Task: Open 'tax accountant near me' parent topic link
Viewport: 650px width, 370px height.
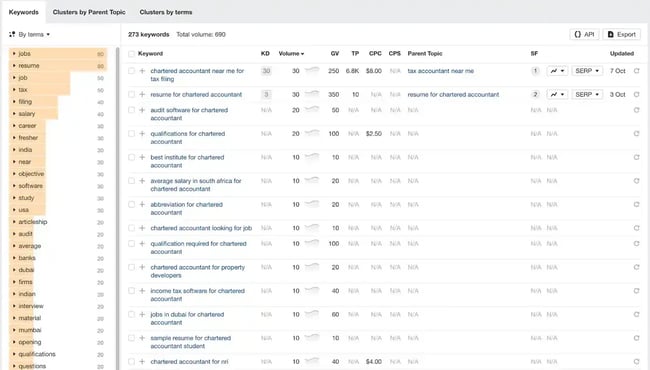Action: coord(441,71)
